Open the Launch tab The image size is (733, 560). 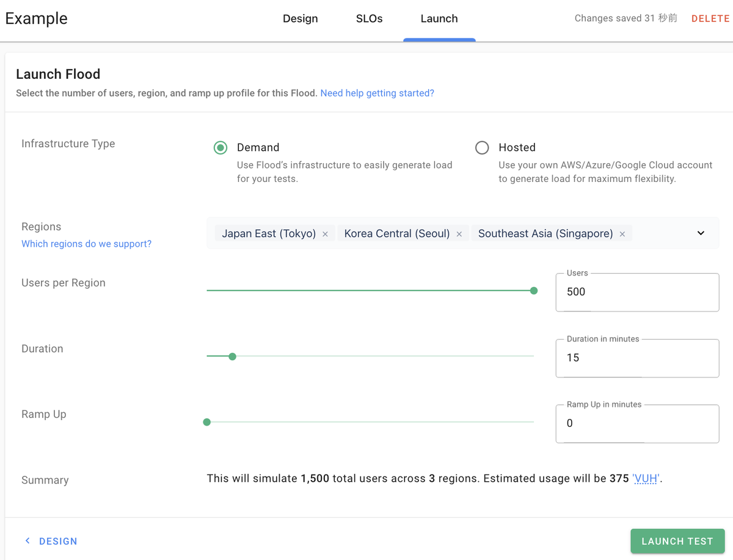coord(439,19)
